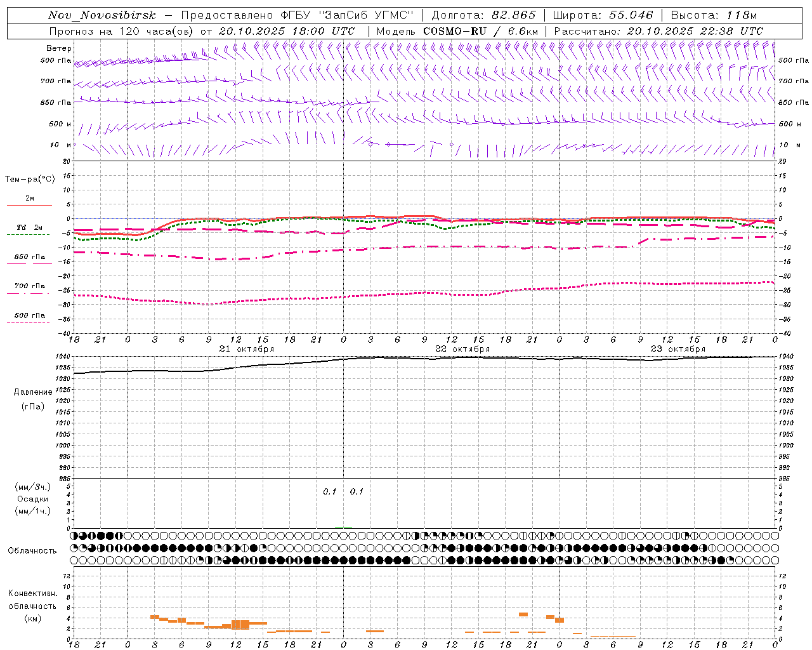Screen dimensions: 812x650
Task: Click the forecast start "20.10.2025 18:00 UTC"
Action: pyautogui.click(x=287, y=31)
